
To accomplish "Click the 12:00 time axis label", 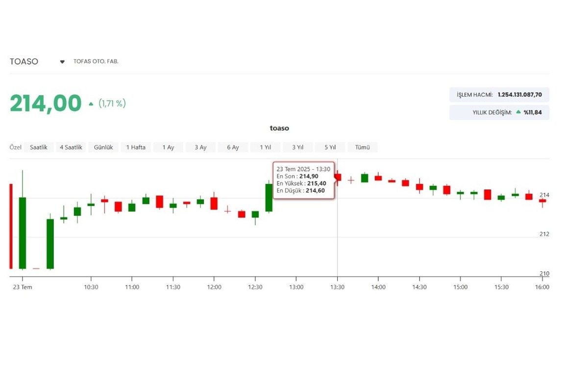I will click(x=214, y=287).
